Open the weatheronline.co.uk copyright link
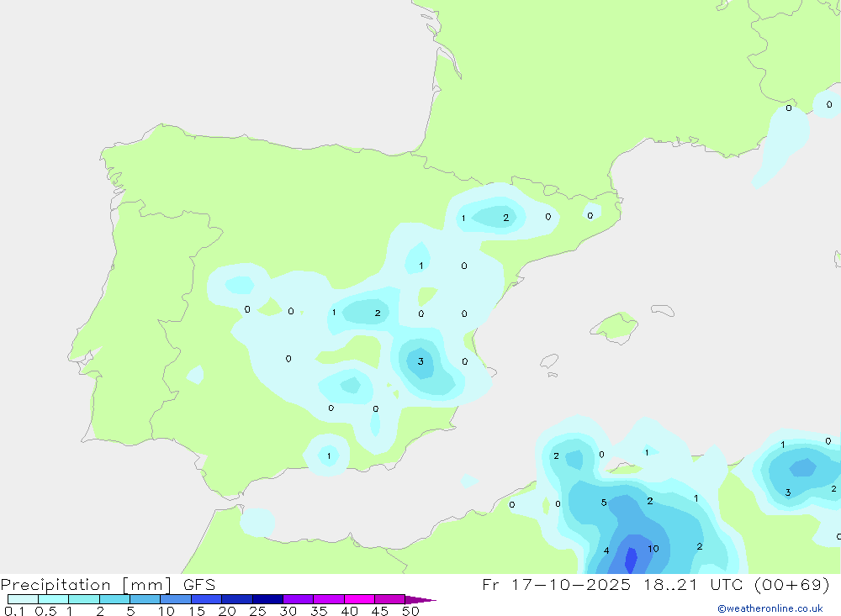 (770, 608)
